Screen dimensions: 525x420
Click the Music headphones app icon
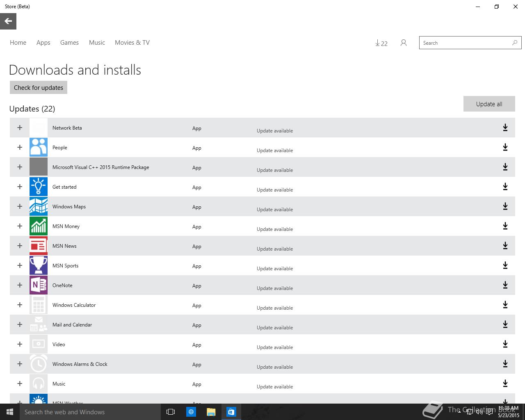click(x=39, y=383)
